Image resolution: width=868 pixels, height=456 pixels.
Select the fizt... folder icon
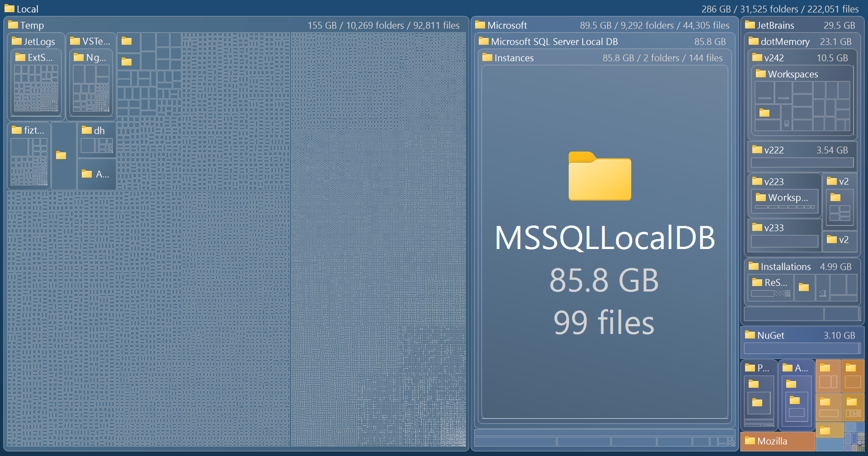click(x=16, y=130)
